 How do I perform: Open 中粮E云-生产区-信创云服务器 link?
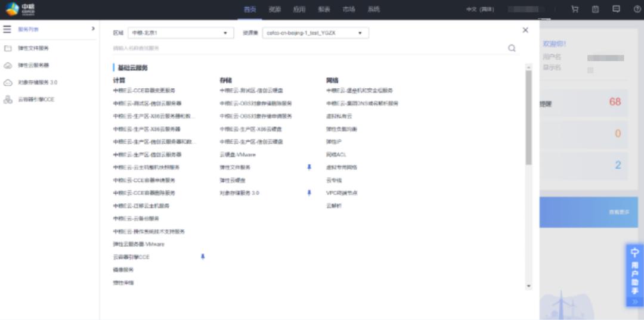147,155
